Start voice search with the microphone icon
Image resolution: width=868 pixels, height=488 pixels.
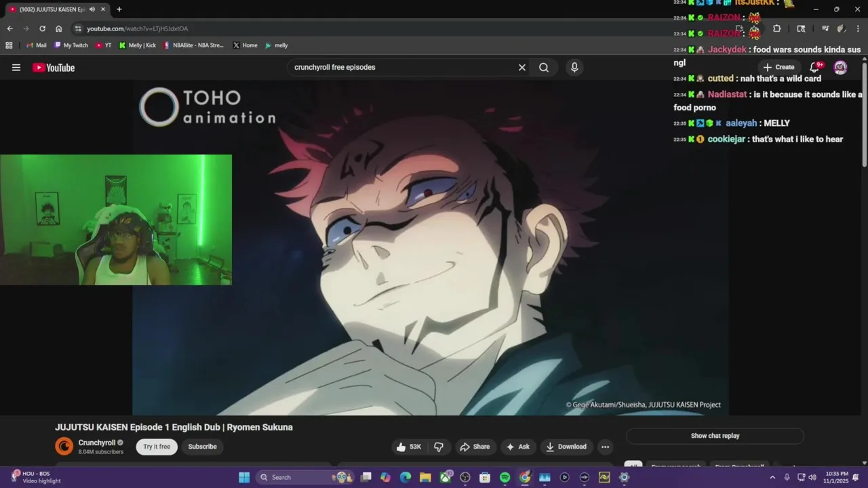pyautogui.click(x=574, y=67)
